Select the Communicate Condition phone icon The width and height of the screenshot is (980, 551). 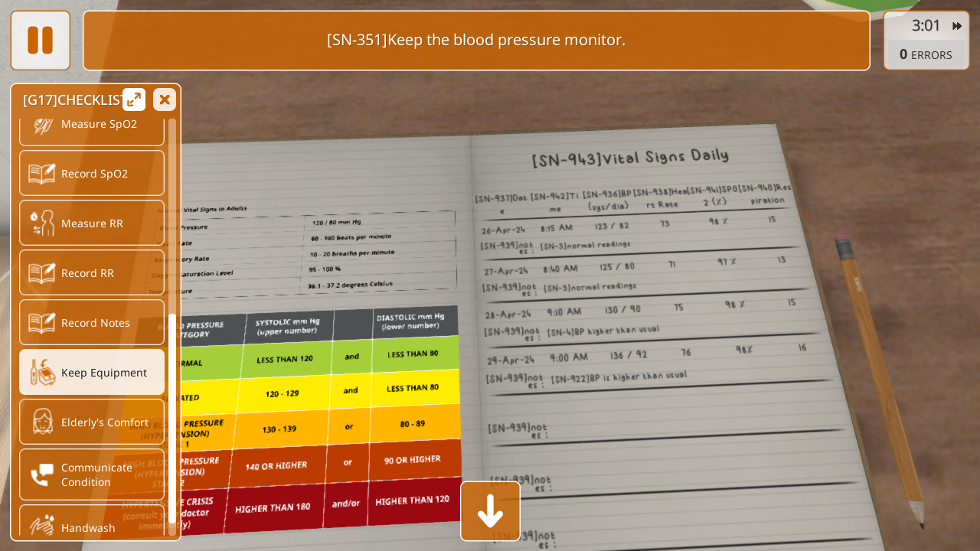(x=42, y=474)
